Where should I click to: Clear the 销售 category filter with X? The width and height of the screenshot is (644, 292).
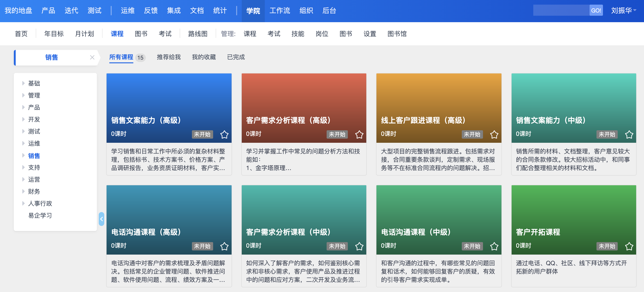92,57
